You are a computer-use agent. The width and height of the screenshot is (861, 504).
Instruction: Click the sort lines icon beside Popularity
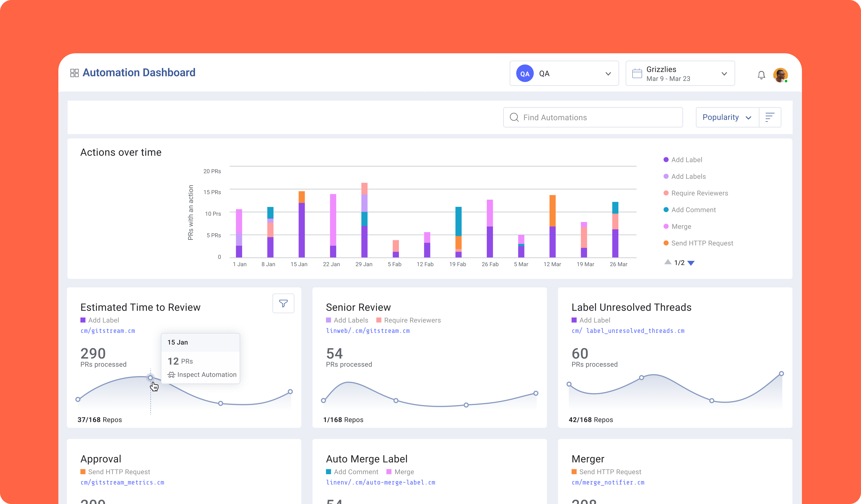[770, 117]
